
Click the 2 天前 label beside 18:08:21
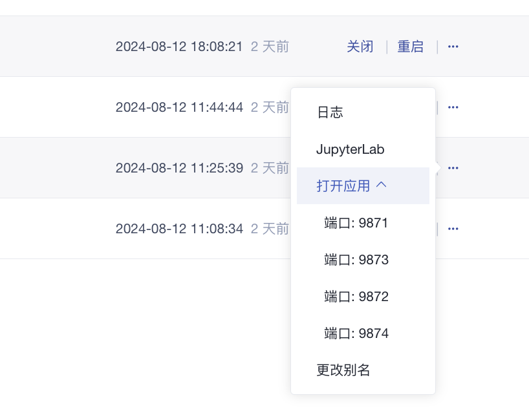[x=270, y=47]
